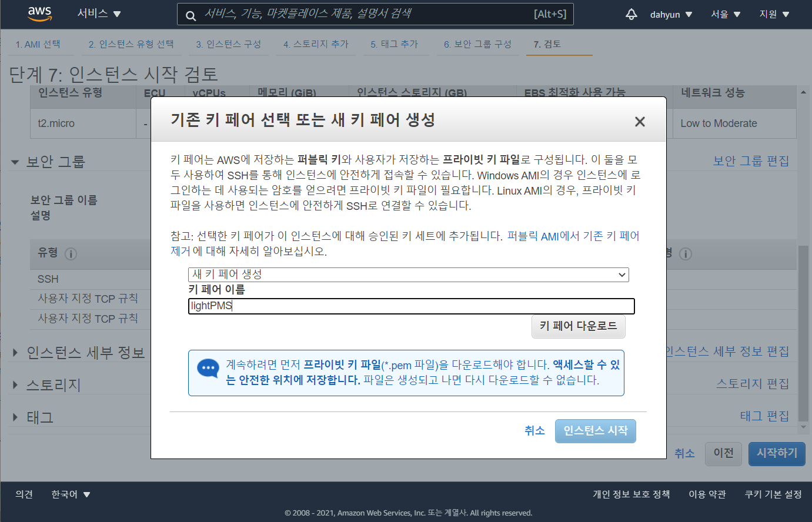
Task: Collapse the 보안 그룹 section
Action: pyautogui.click(x=15, y=162)
